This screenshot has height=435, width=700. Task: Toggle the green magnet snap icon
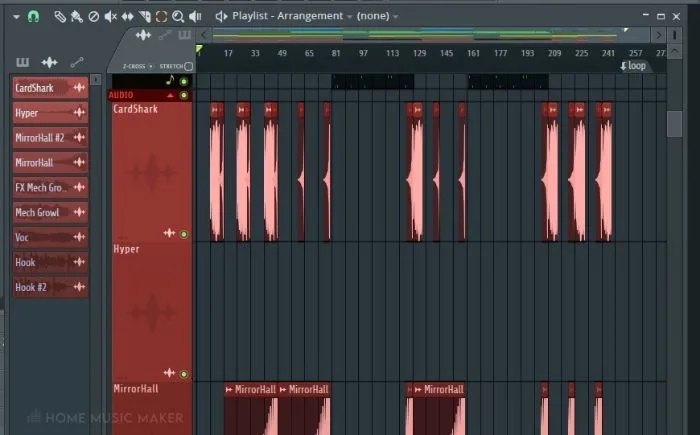(33, 17)
